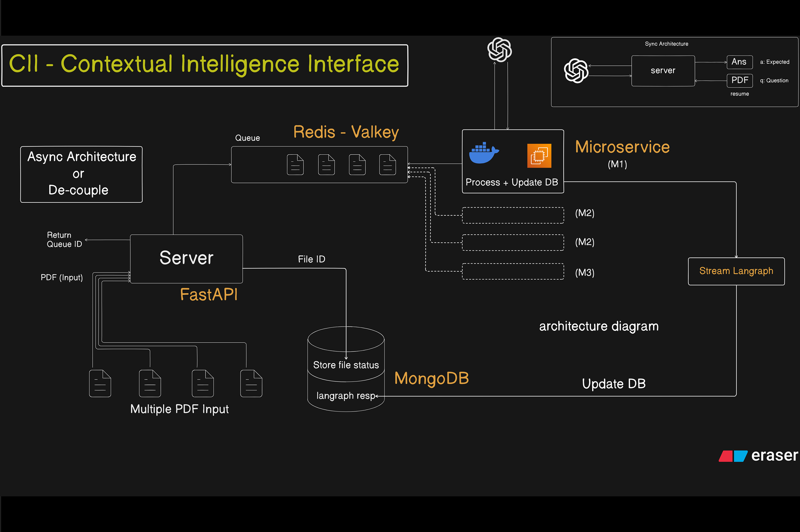
Task: Click the CII Contextual Intelligence Interface title
Action: [x=205, y=65]
